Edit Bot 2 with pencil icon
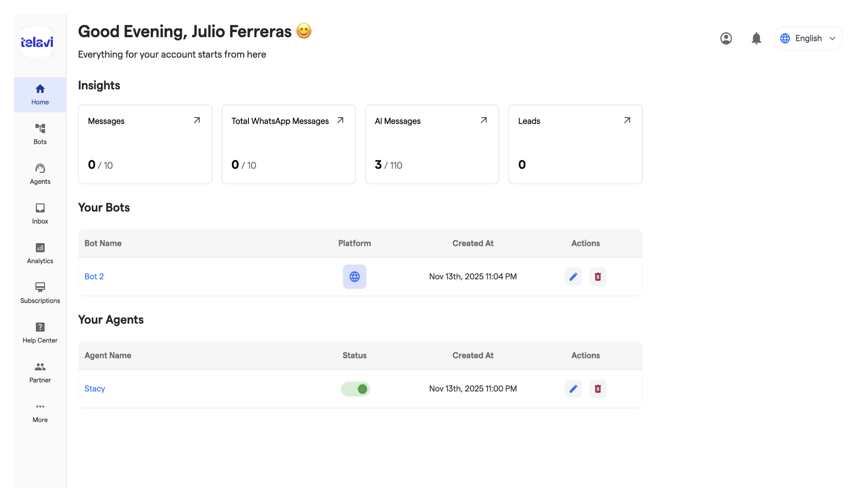This screenshot has width=868, height=502. [x=573, y=277]
